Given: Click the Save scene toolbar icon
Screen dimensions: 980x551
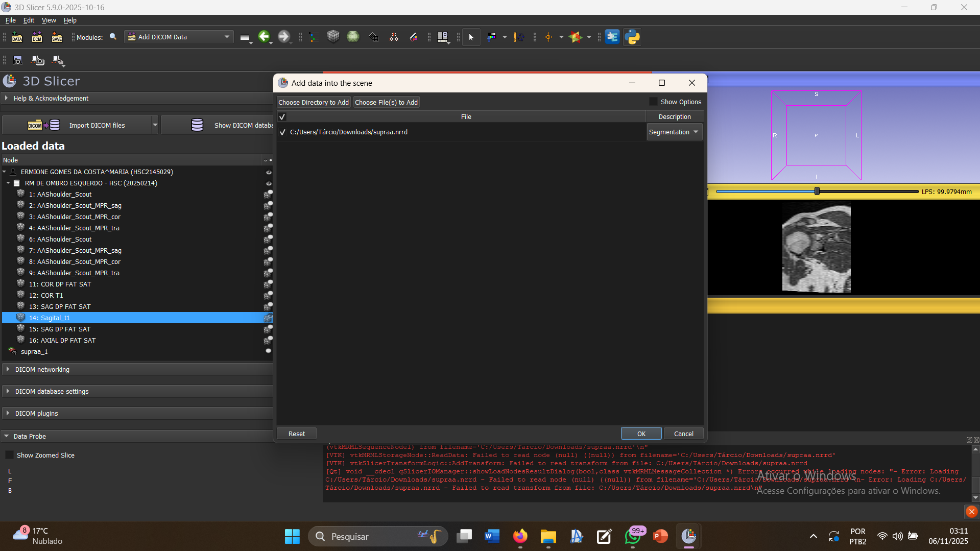Looking at the screenshot, I should tap(57, 37).
